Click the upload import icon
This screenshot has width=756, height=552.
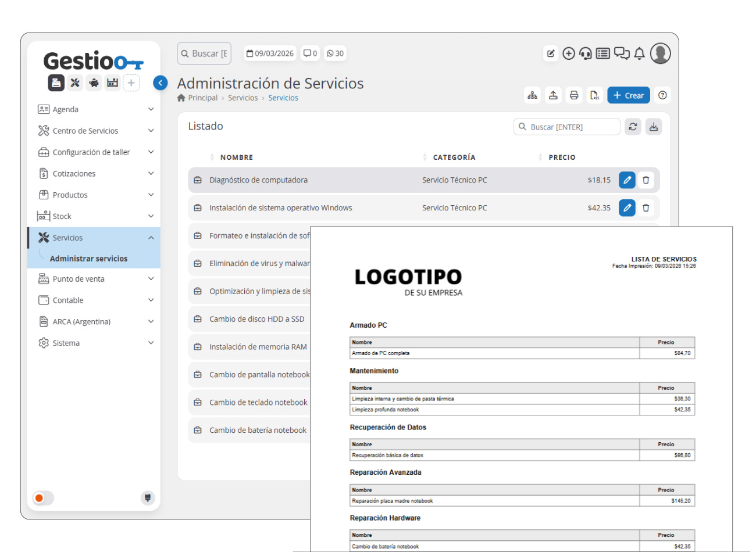point(553,95)
